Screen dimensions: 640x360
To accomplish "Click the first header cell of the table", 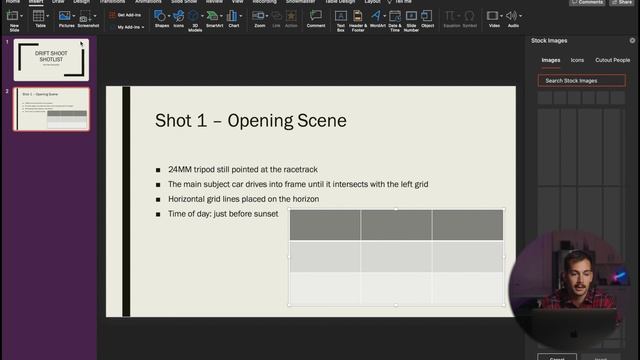I will tap(325, 225).
